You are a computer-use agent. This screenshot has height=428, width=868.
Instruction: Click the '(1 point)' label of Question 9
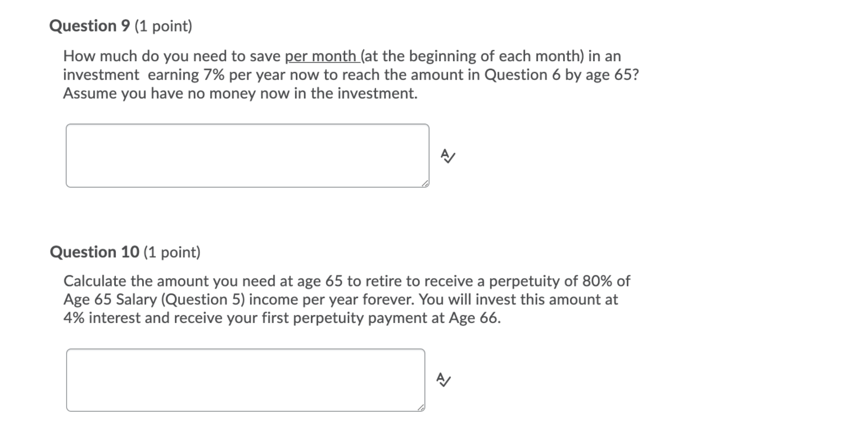tap(163, 25)
